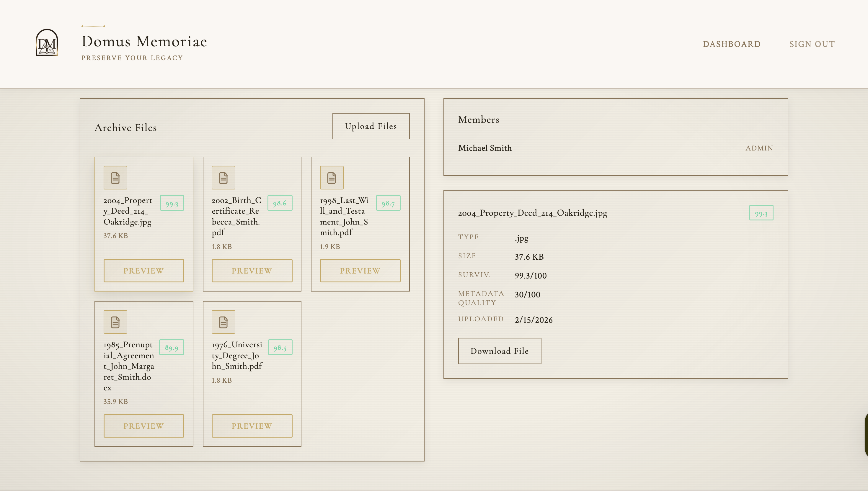The height and width of the screenshot is (491, 868).
Task: Open the Dashboard navigation link
Action: 731,44
